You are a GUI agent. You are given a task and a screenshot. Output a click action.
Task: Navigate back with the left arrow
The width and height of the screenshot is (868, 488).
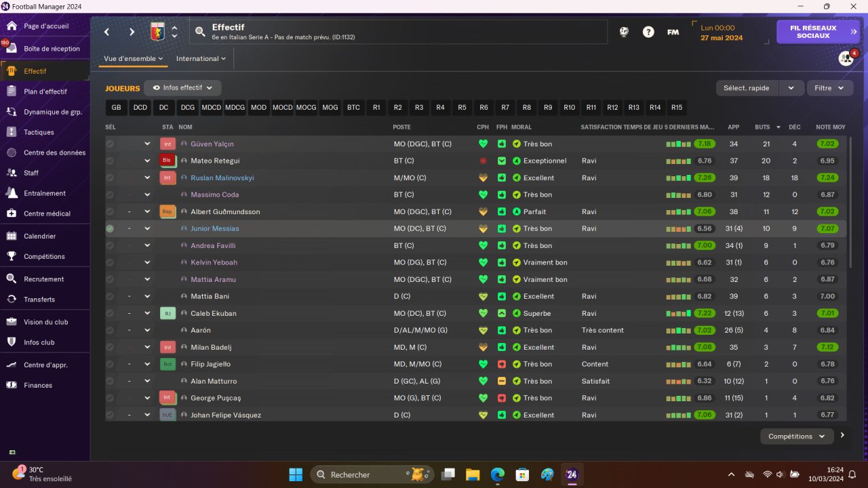106,32
